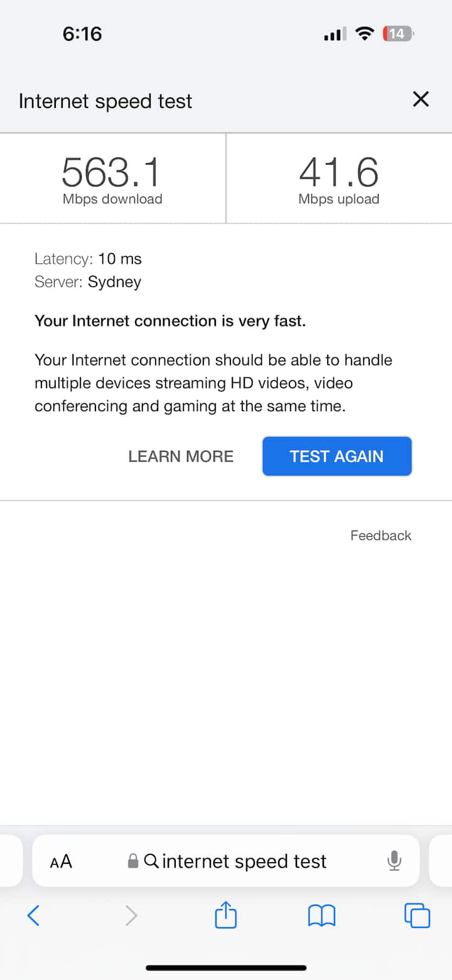The image size is (452, 980).
Task: Tap the TEST AGAIN button
Action: tap(336, 456)
